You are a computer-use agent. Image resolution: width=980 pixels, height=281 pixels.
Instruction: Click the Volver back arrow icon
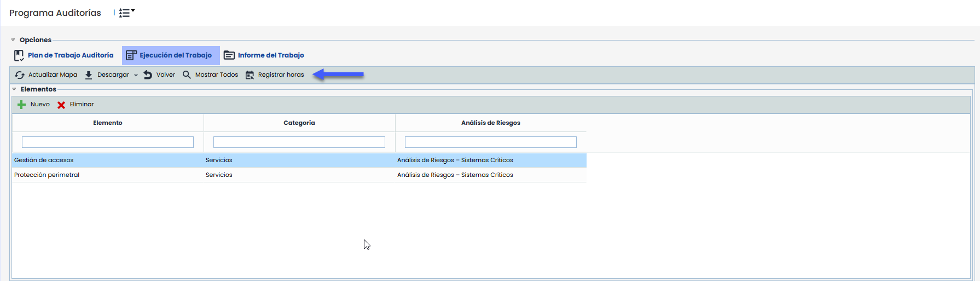coord(148,75)
